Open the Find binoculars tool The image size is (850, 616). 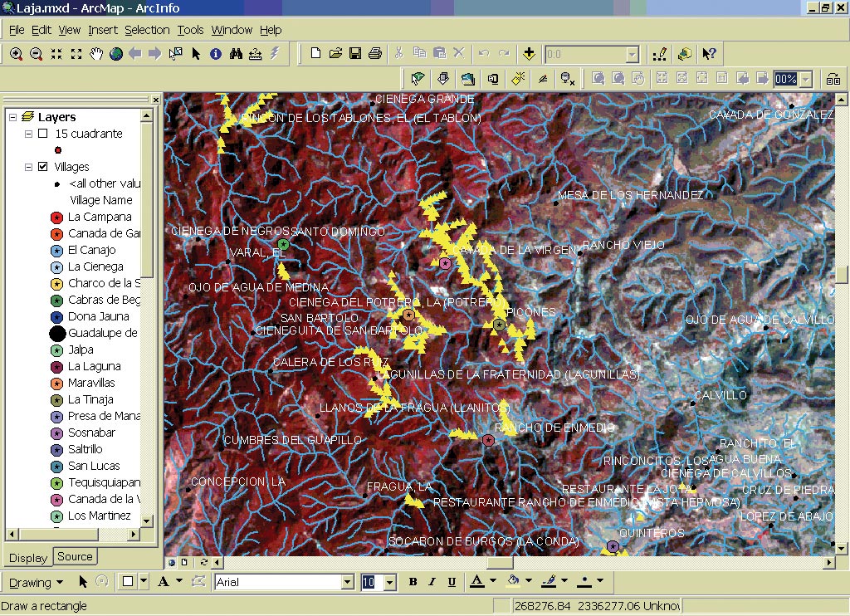coord(235,54)
